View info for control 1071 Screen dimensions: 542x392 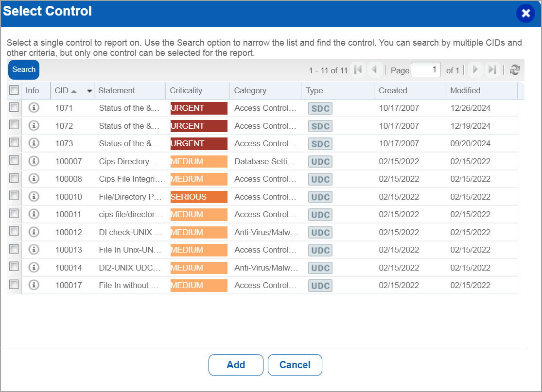(x=34, y=108)
